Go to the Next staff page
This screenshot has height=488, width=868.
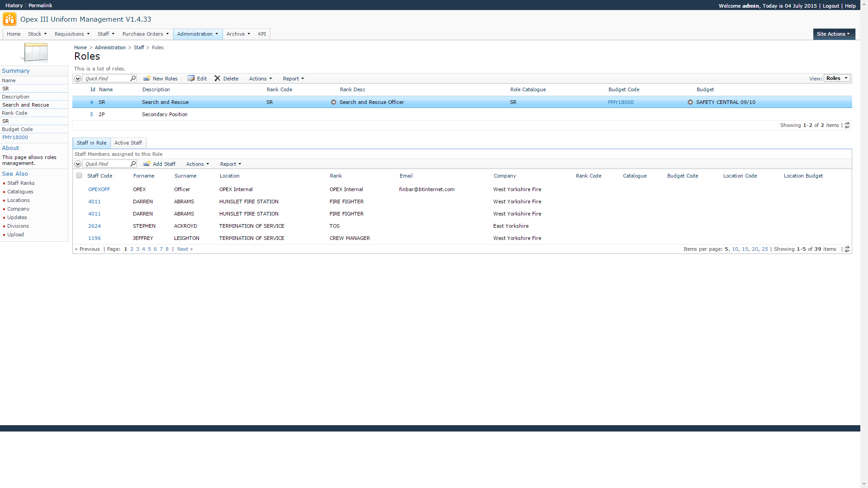click(185, 249)
